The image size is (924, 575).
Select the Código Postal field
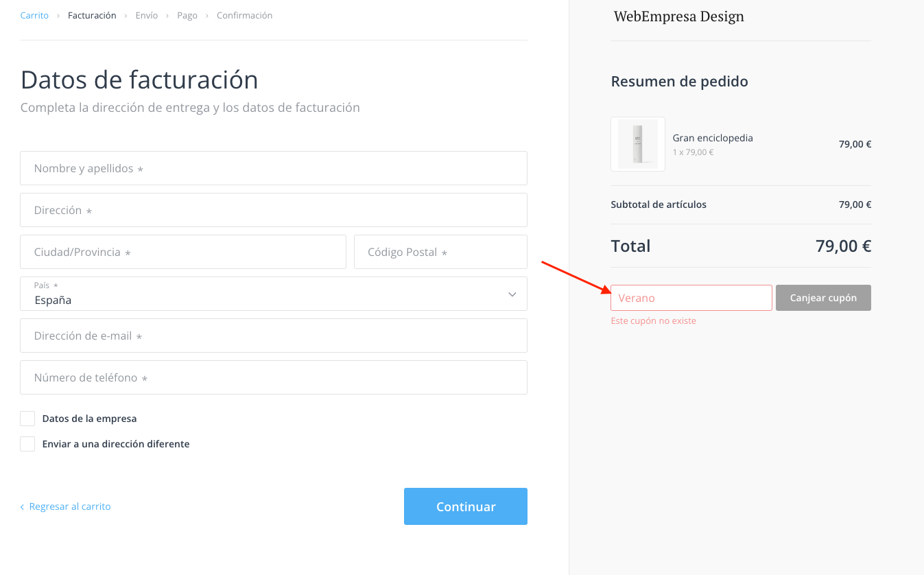coord(440,252)
